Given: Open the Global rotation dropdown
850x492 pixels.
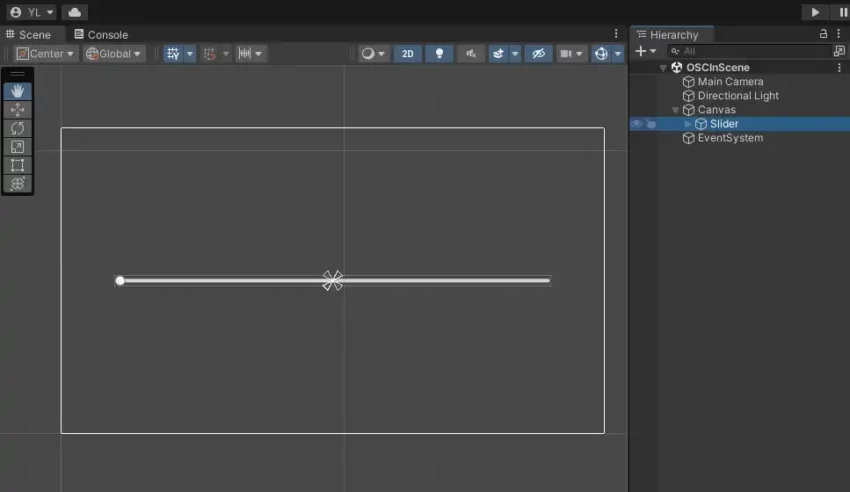Looking at the screenshot, I should click(x=114, y=54).
